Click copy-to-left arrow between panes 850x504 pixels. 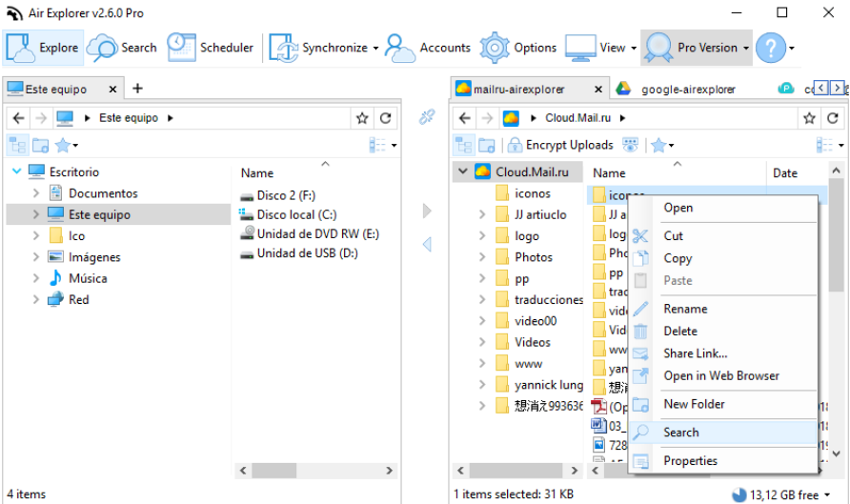coord(427,245)
